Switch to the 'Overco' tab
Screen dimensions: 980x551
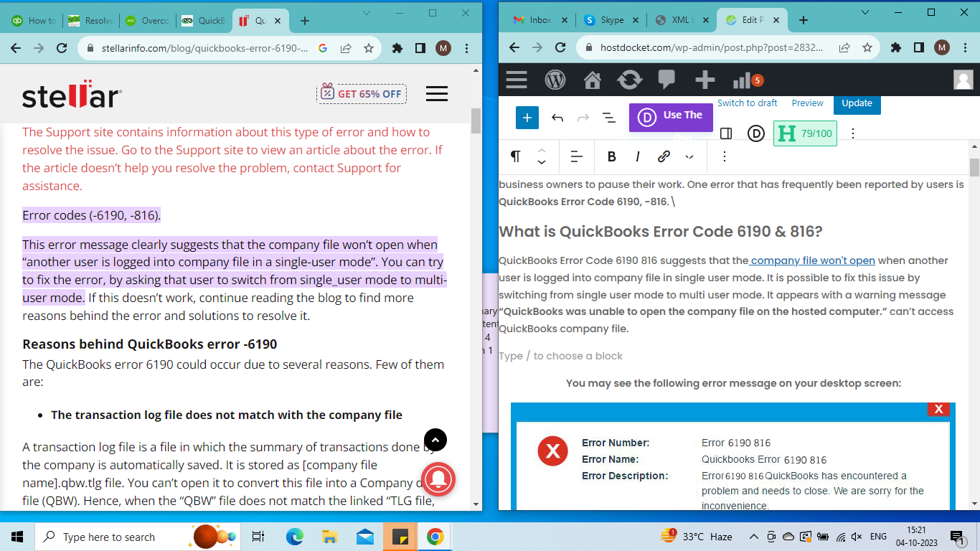pyautogui.click(x=147, y=21)
